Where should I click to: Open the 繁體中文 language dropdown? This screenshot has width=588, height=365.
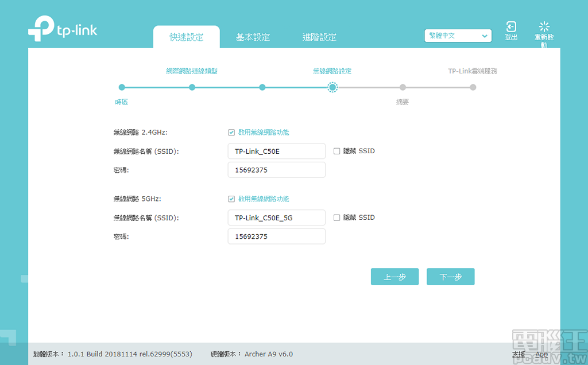(458, 36)
